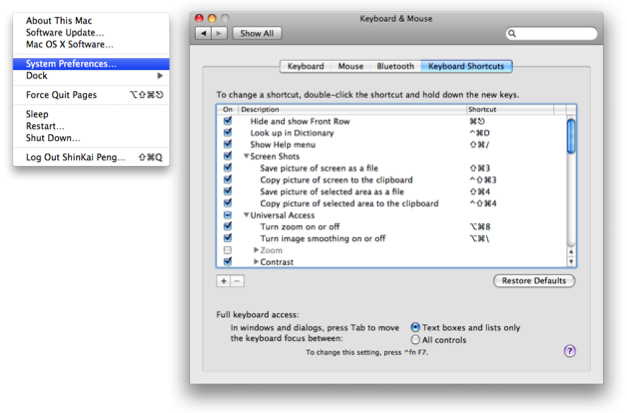Image resolution: width=627 pixels, height=413 pixels.
Task: Go back with the left arrow button
Action: tap(204, 33)
